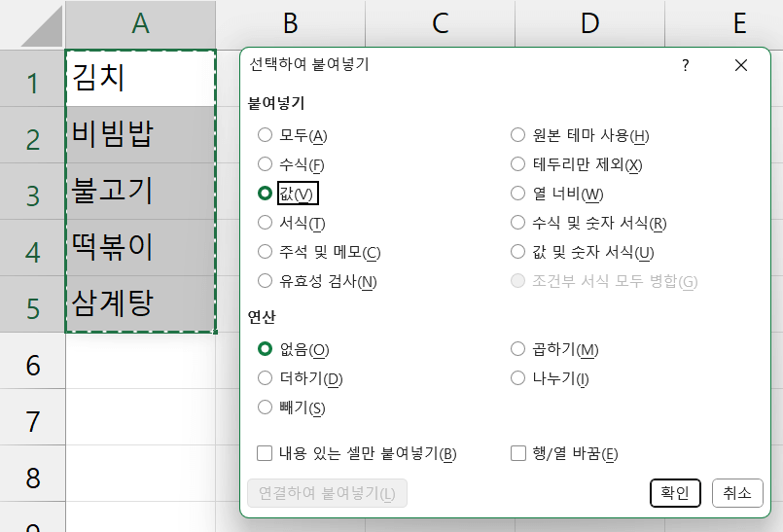Select the 모두(A) paste option
Image resolution: width=783 pixels, height=532 pixels.
[265, 135]
